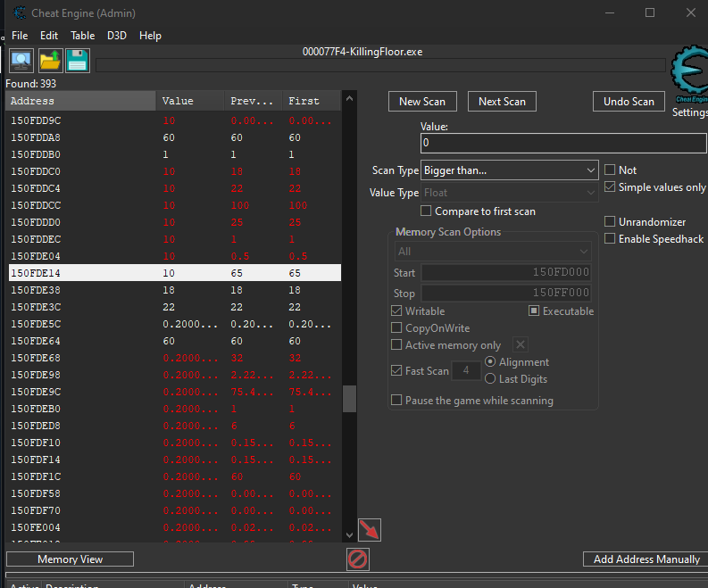Open the D3D menu

(x=116, y=36)
